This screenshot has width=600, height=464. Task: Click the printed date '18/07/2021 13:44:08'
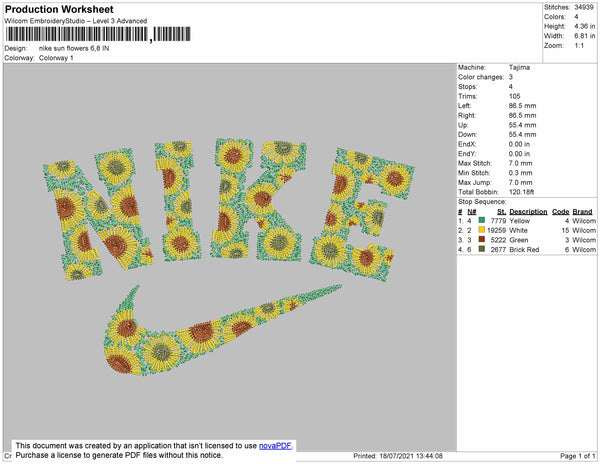coord(411,456)
